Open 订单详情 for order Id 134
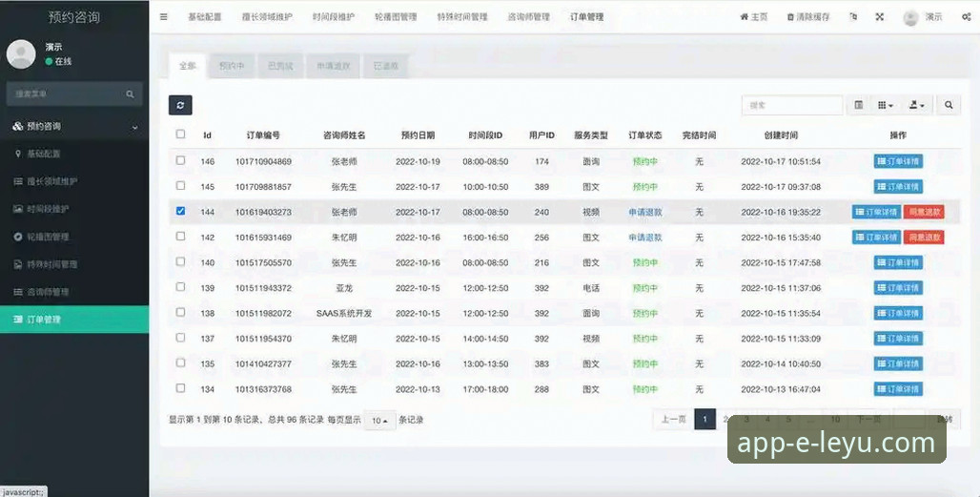The height and width of the screenshot is (497, 980). click(x=898, y=389)
